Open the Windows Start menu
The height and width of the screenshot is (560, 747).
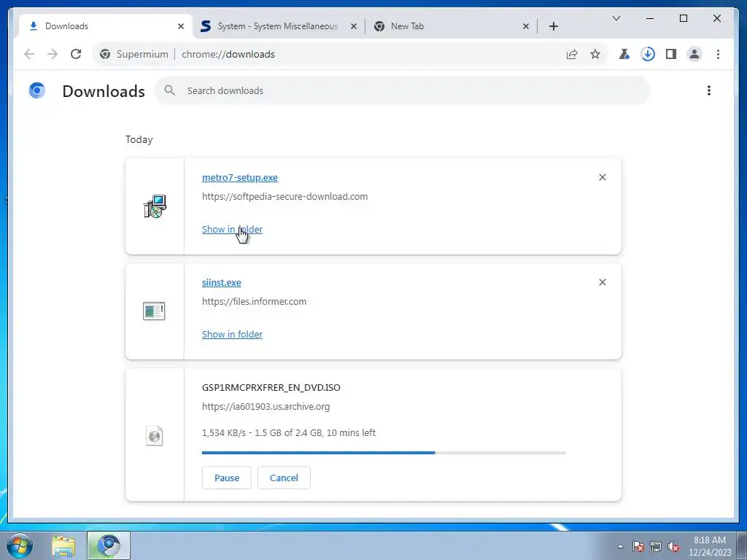pyautogui.click(x=19, y=545)
